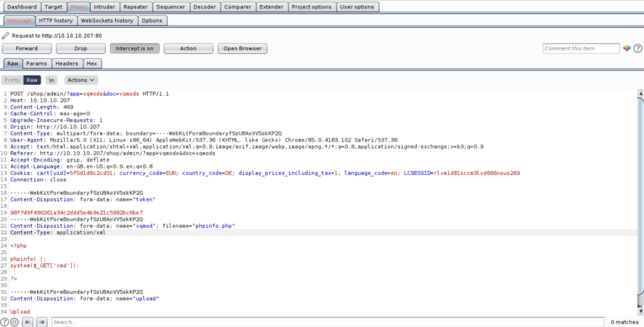Open the Target tab
Image resolution: width=644 pixels, height=327 pixels.
53,7
